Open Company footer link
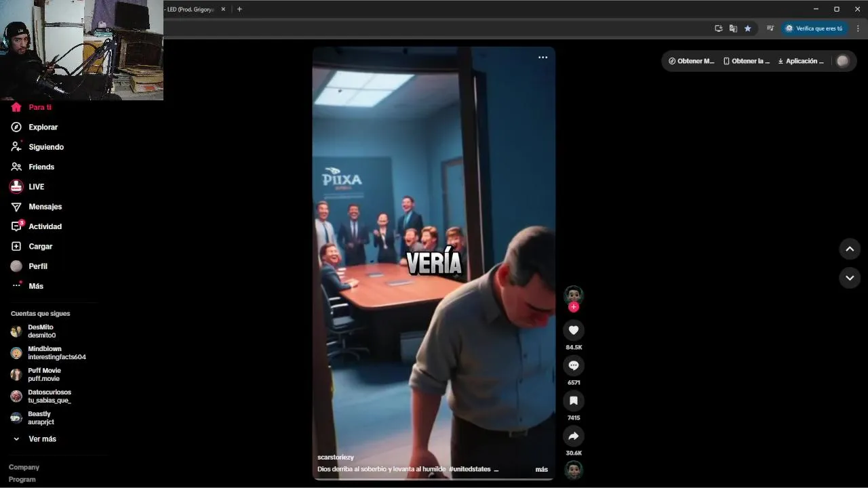 point(24,468)
